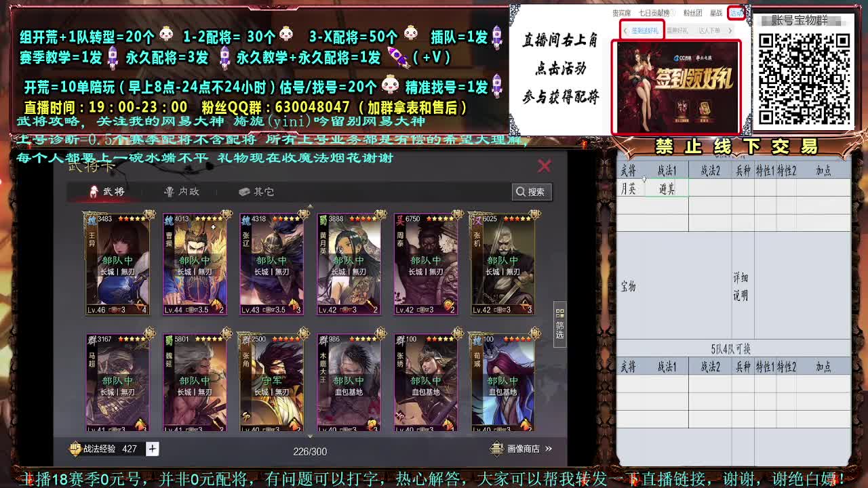Open the 活动 tab in the top banner
Screen dimensions: 868x488
coord(736,13)
